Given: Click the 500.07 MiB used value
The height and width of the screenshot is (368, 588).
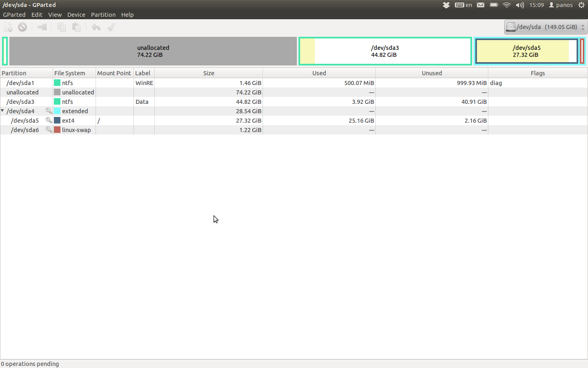Looking at the screenshot, I should (x=359, y=83).
